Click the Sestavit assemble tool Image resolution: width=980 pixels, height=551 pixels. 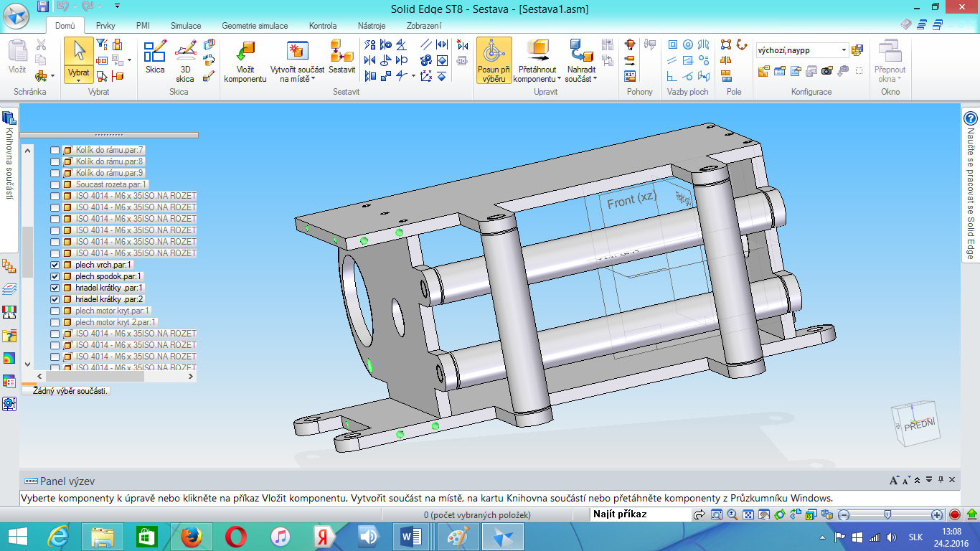[342, 57]
